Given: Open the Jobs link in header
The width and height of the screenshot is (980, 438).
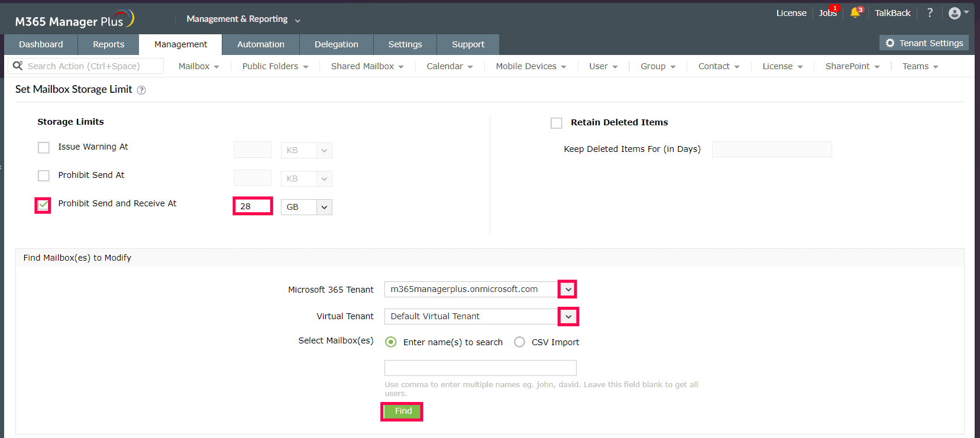Looking at the screenshot, I should 827,13.
